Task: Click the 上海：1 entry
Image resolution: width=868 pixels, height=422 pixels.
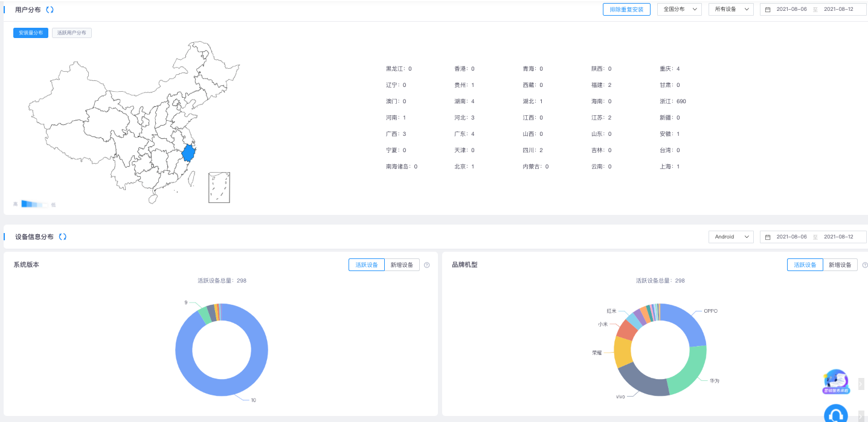Action: 669,167
